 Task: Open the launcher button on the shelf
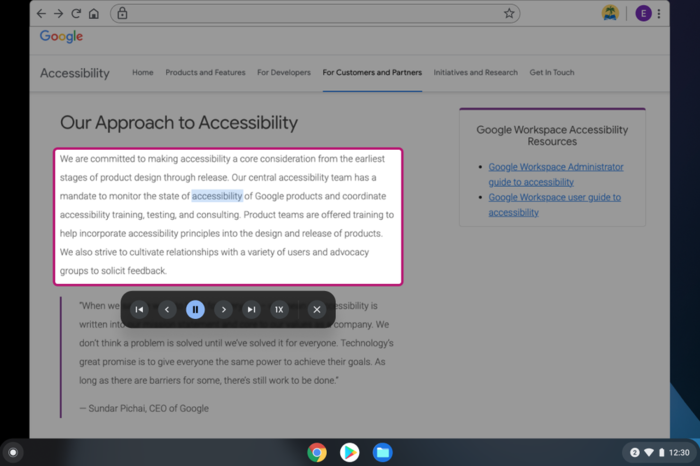[x=13, y=453]
